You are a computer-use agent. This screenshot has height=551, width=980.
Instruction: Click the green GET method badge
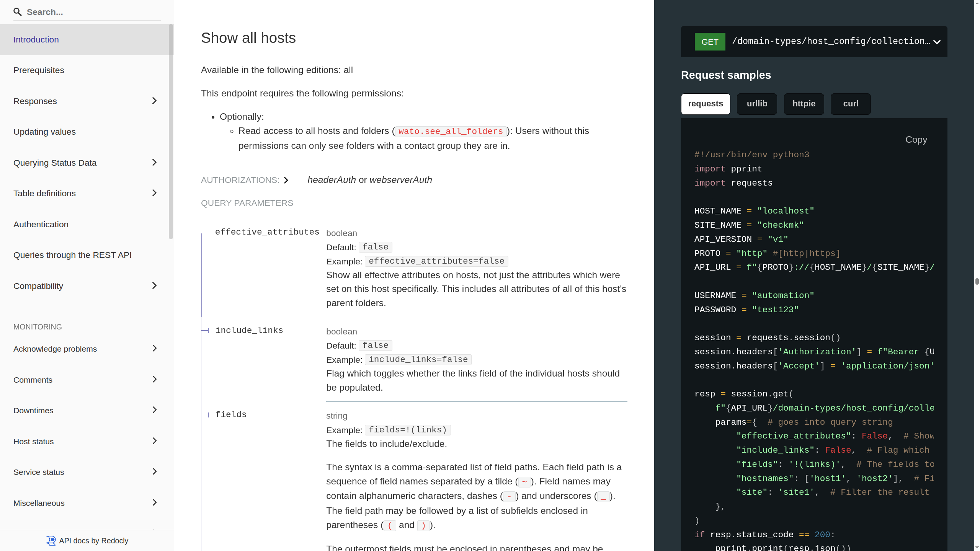pyautogui.click(x=710, y=41)
